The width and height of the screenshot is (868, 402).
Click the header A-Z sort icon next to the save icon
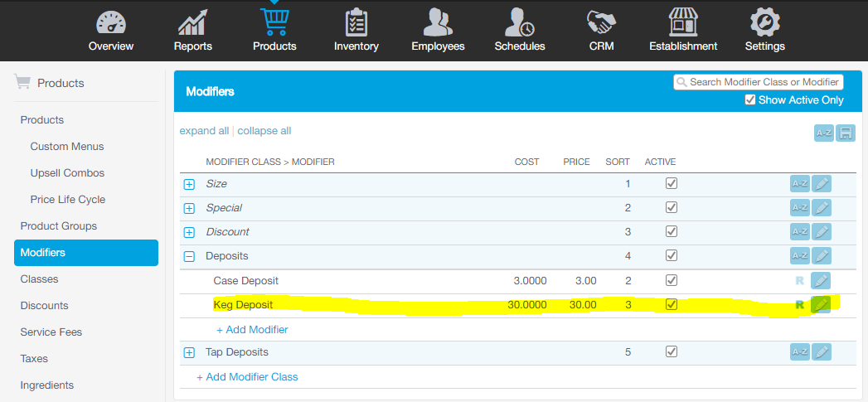(x=824, y=133)
